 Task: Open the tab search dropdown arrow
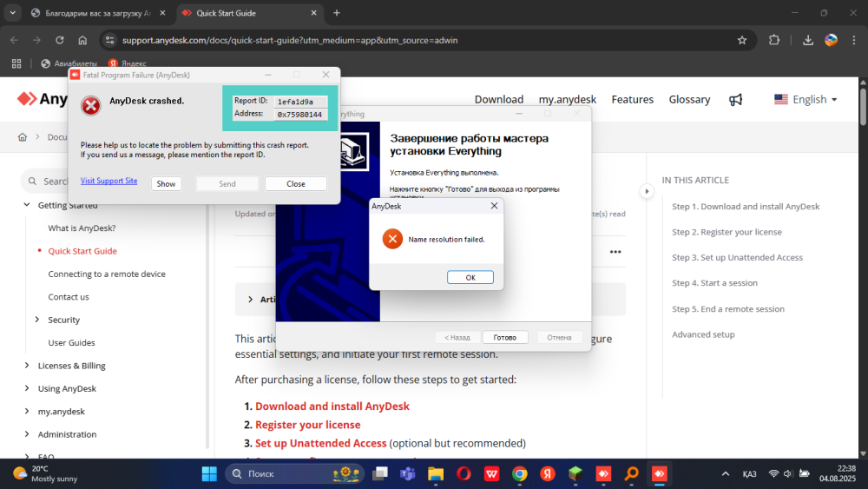12,13
